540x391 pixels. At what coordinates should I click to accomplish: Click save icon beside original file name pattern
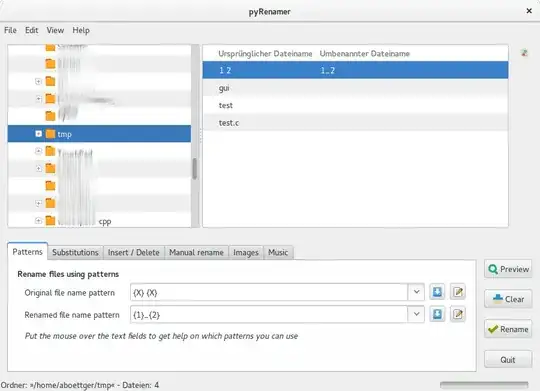click(x=437, y=292)
